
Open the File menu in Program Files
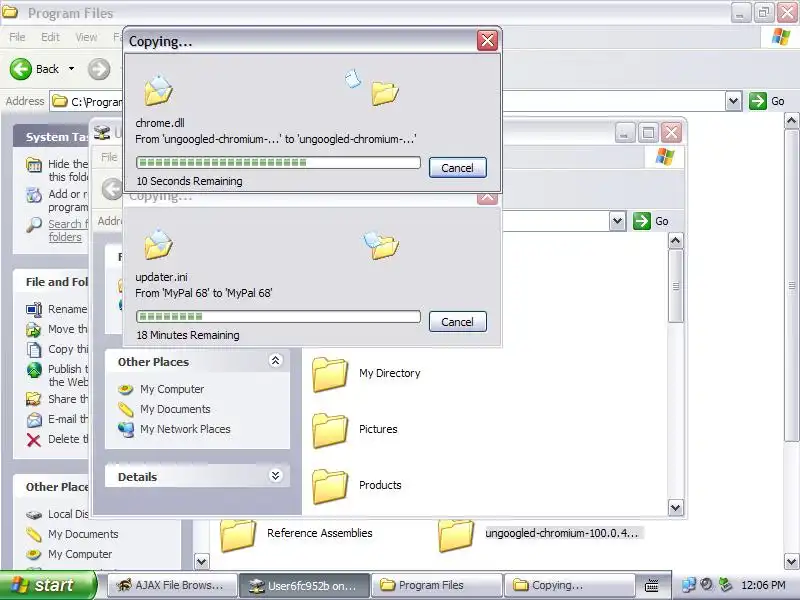pos(17,37)
